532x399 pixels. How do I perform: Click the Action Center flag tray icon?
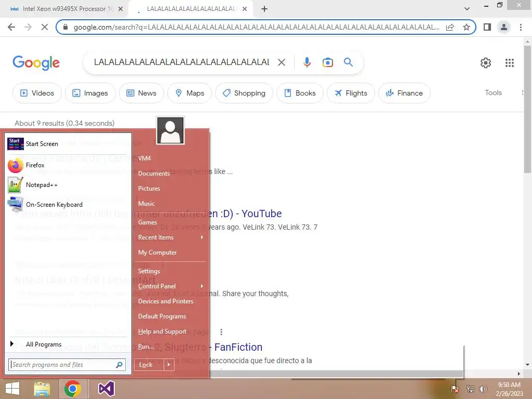click(x=455, y=389)
